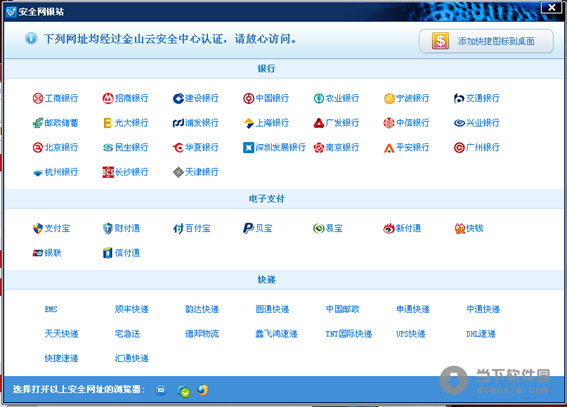The image size is (567, 407).
Task: Click the 百付宝 logo icon
Action: (178, 228)
